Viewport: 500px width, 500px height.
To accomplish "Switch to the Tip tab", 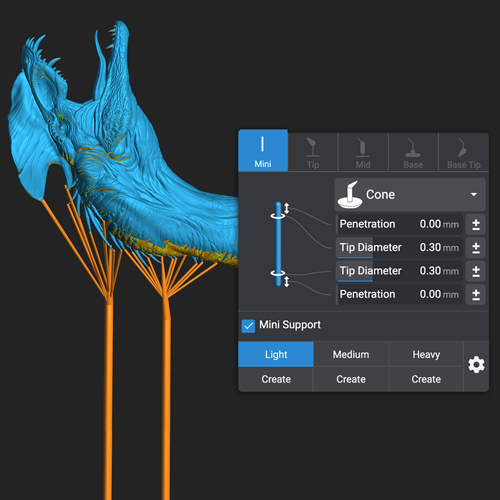I will click(313, 153).
